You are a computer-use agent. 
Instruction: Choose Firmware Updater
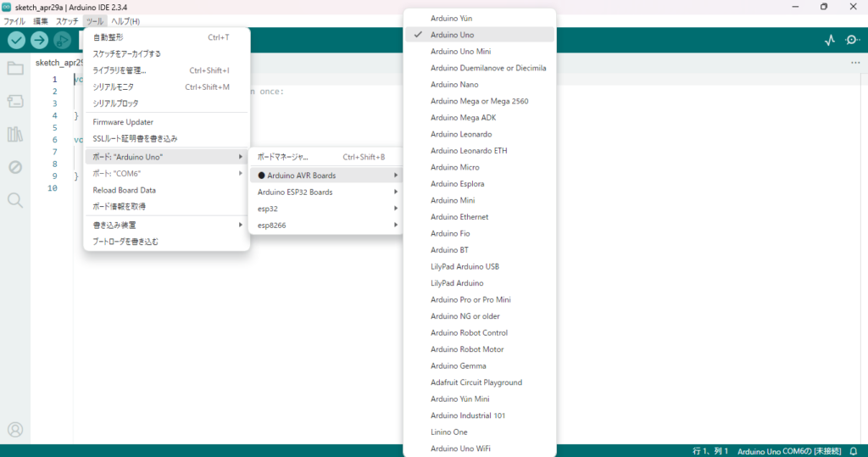click(x=167, y=122)
